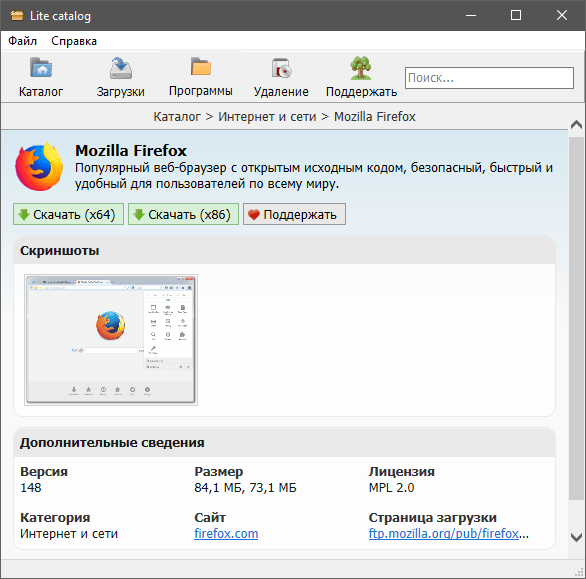Viewport: 586px width, 579px height.
Task: Click the Mozilla Firefox logo
Action: tap(39, 167)
